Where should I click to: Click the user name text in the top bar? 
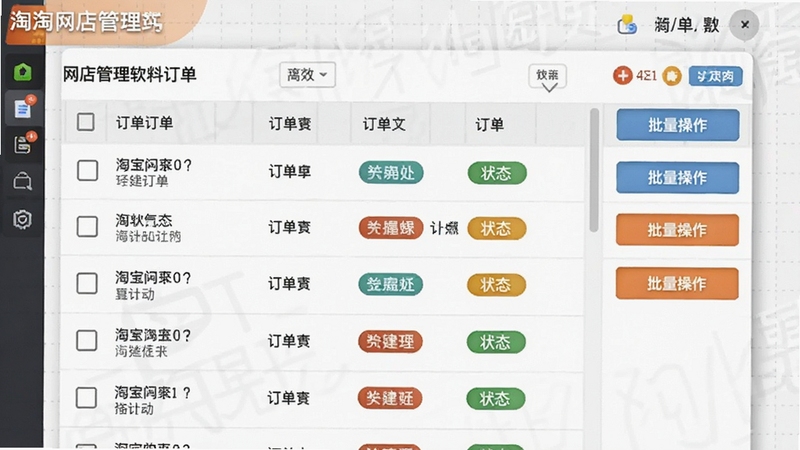pos(687,24)
